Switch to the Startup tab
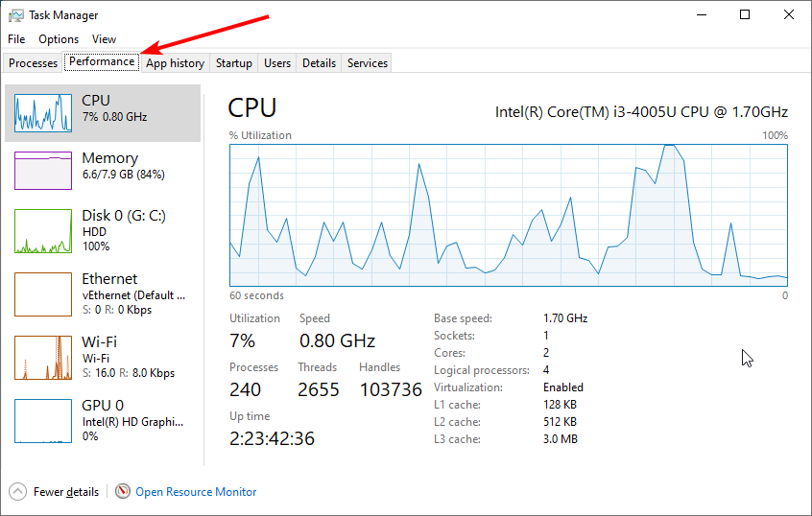Image resolution: width=812 pixels, height=516 pixels. (x=234, y=63)
